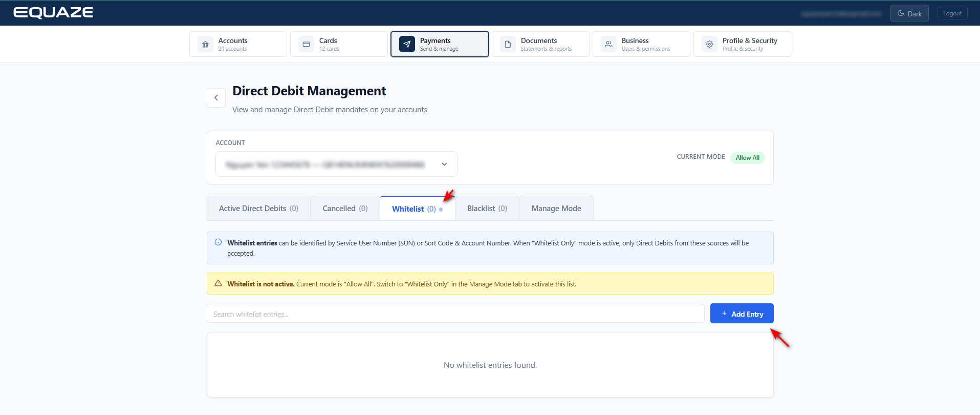Click the Profile & Security gear icon
The width and height of the screenshot is (980, 415).
coord(709,45)
